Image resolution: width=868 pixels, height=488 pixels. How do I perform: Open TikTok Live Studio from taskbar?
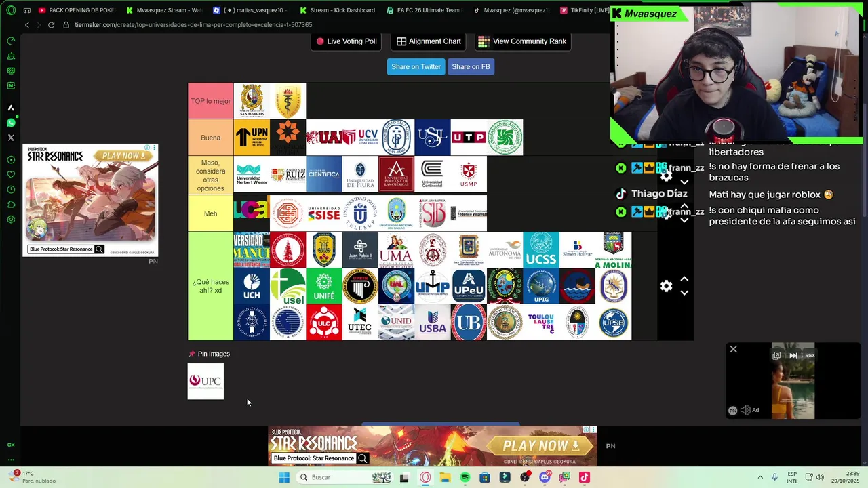(585, 477)
